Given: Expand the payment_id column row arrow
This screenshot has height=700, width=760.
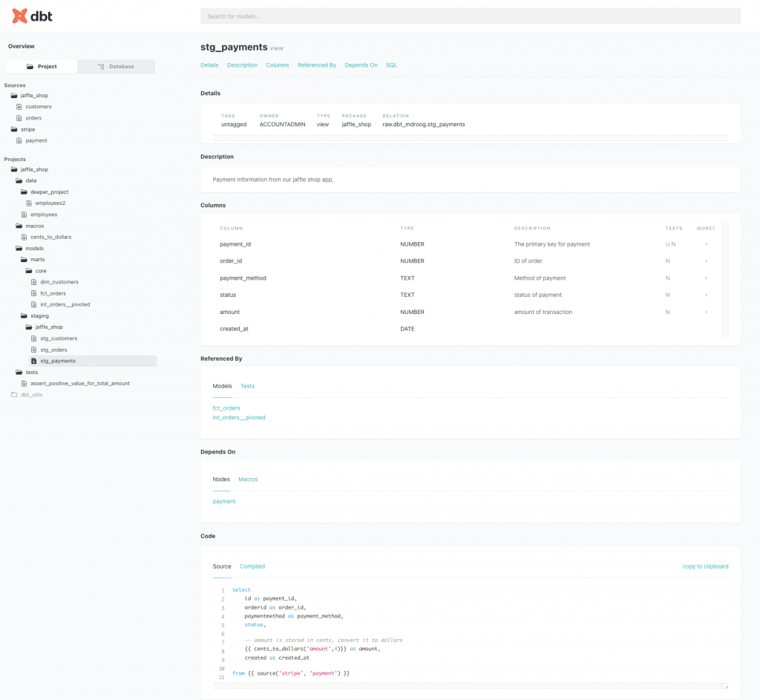Looking at the screenshot, I should (x=706, y=244).
